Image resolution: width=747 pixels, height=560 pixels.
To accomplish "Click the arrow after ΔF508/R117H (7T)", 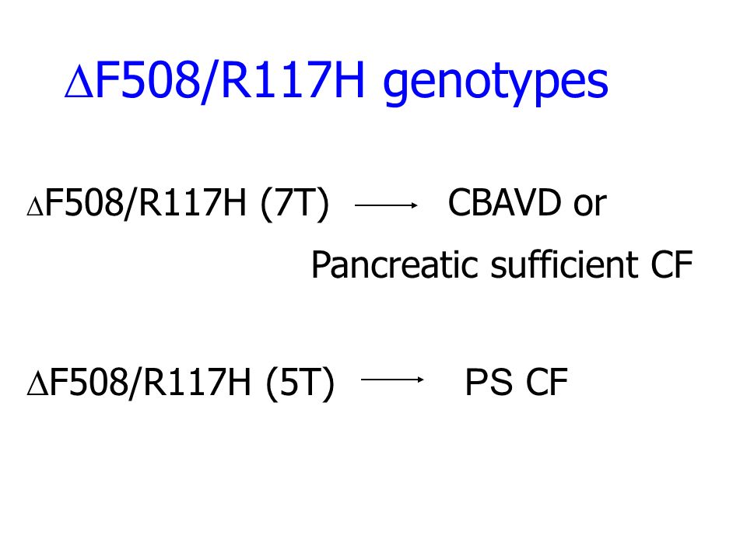I will (387, 205).
